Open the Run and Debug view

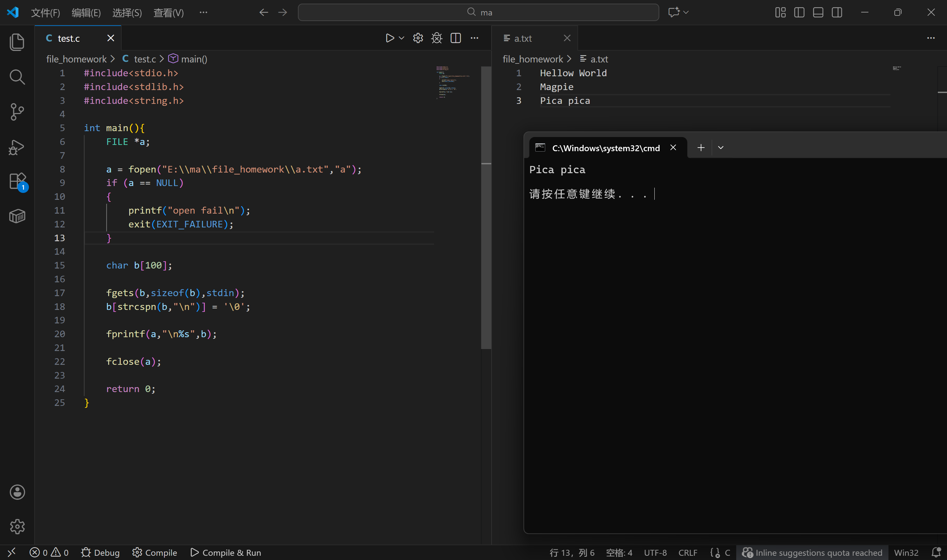pyautogui.click(x=17, y=147)
